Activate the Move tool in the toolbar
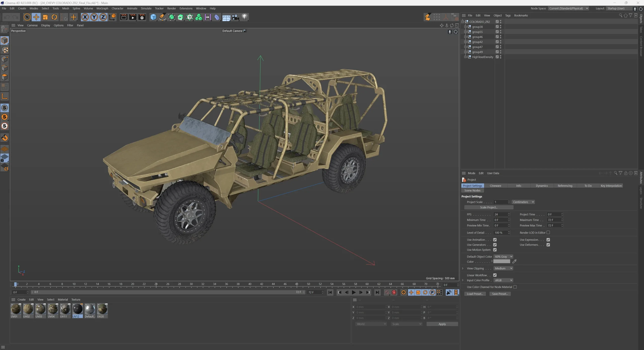 click(x=36, y=17)
